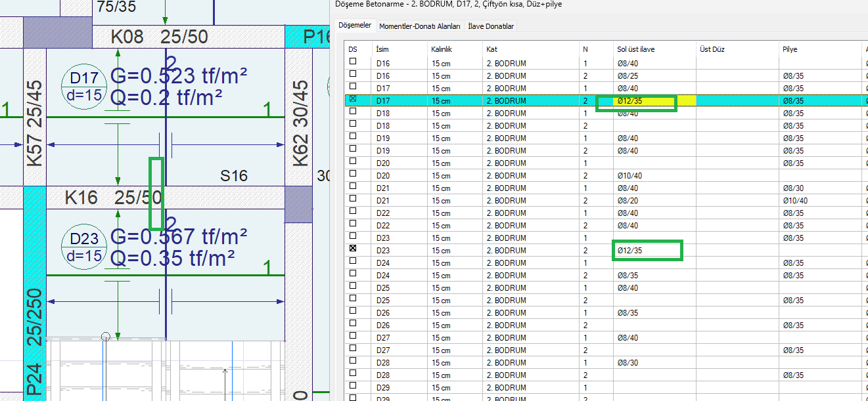The height and width of the screenshot is (401, 868).
Task: Click the D23 slab circle marker in drawing
Action: [83, 248]
